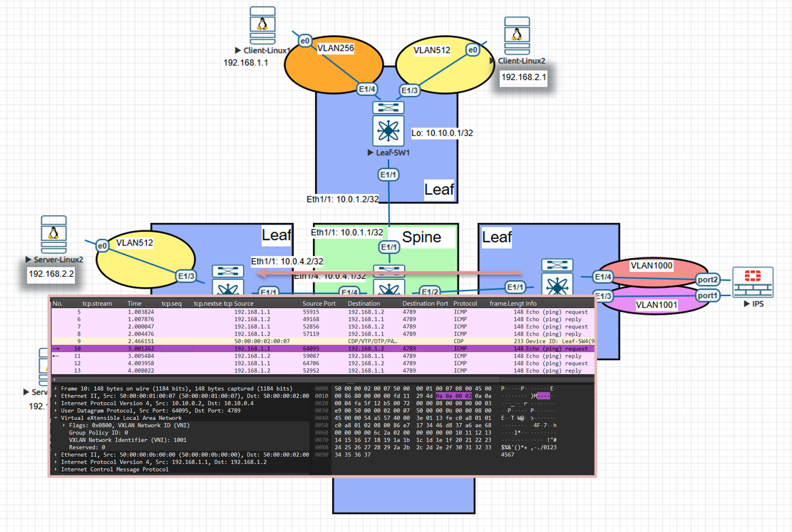This screenshot has width=792, height=532.
Task: Expand the User Datagram Protocol row
Action: point(56,410)
